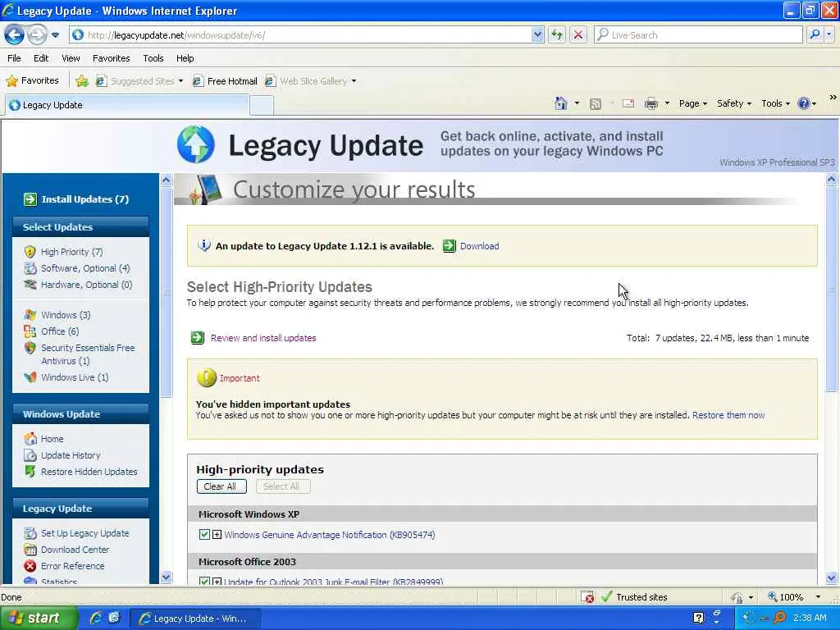Click Install Updates (7) link
This screenshot has width=840, height=630.
coord(85,199)
